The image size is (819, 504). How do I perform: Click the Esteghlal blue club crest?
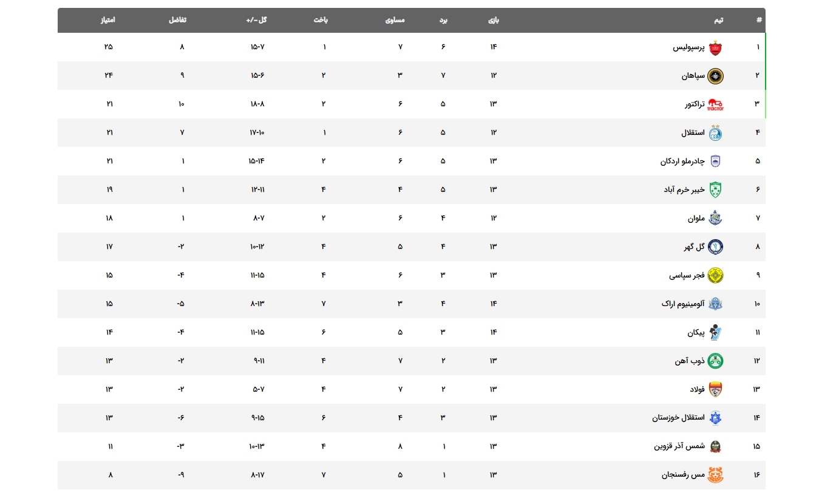pyautogui.click(x=716, y=133)
